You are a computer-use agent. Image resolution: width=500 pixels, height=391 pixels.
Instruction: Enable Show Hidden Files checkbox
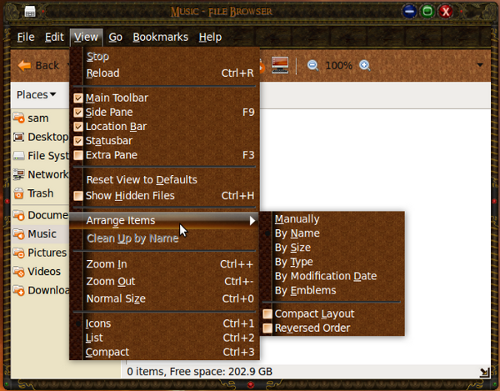(x=78, y=196)
